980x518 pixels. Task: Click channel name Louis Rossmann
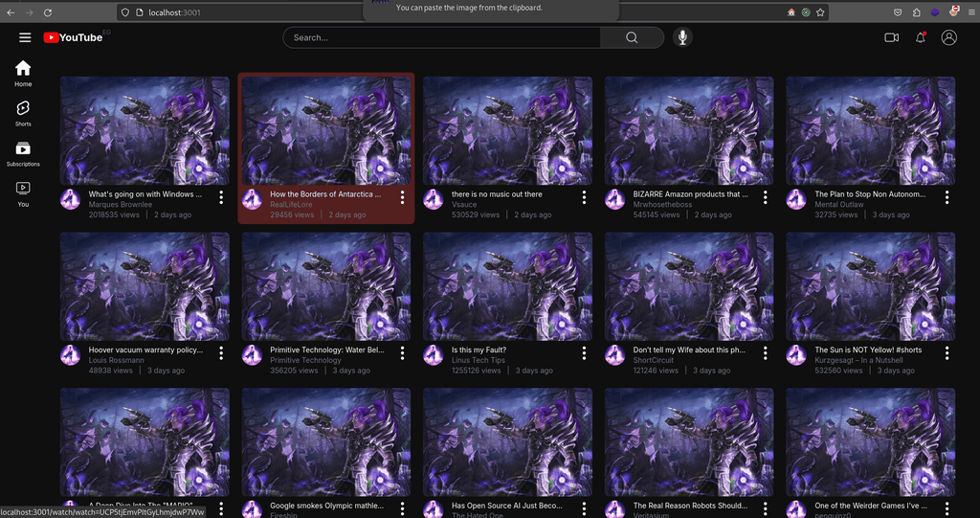pyautogui.click(x=116, y=360)
